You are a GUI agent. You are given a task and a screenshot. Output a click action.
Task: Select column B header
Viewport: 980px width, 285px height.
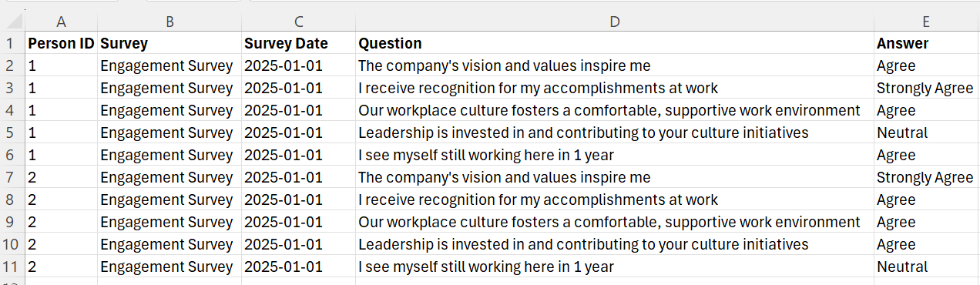click(169, 22)
